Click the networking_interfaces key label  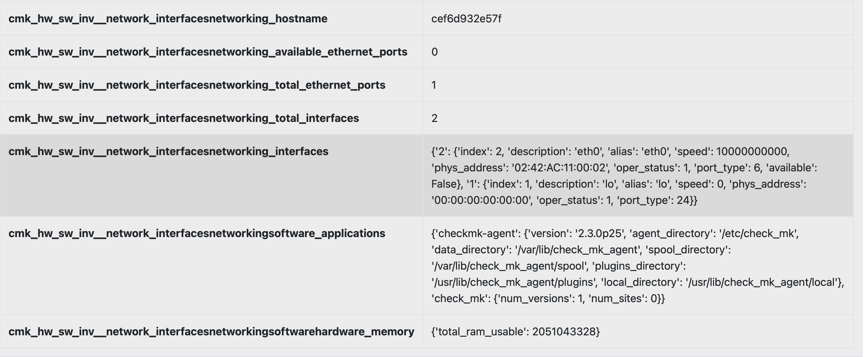[168, 151]
